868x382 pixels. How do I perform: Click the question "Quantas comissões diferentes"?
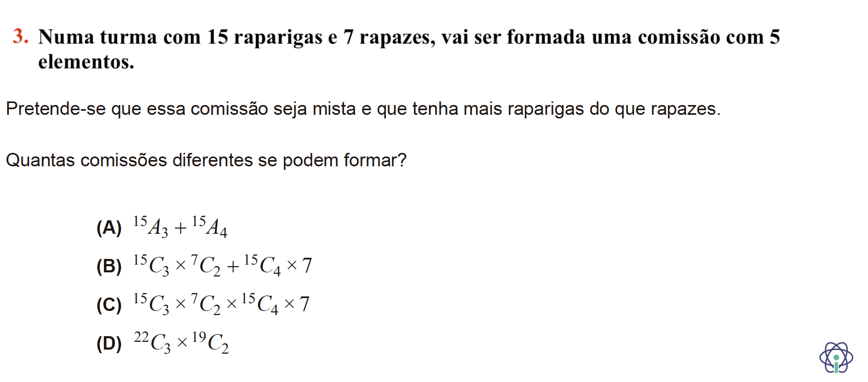tap(206, 160)
